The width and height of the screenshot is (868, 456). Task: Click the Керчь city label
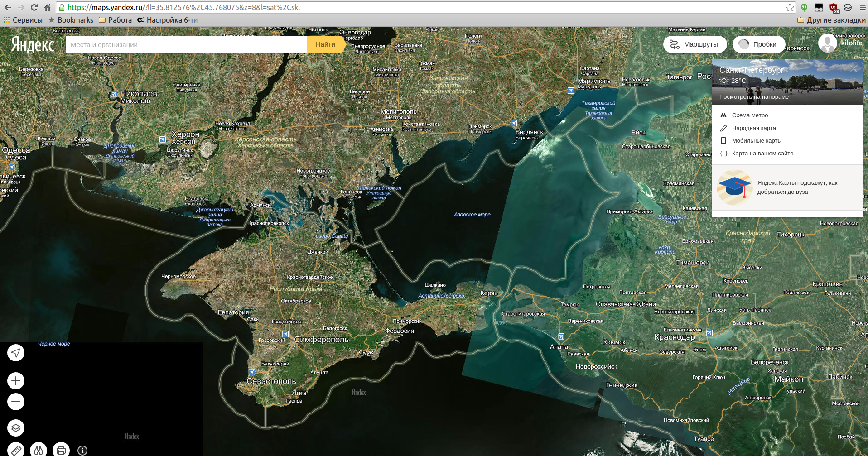(489, 293)
